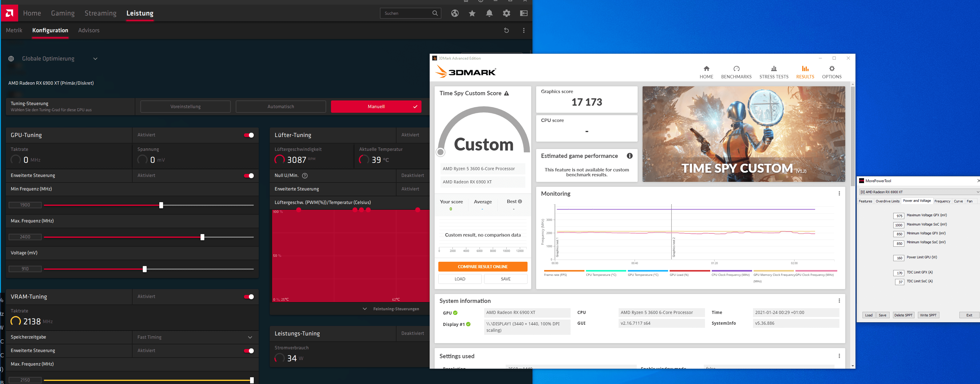Click the Suchen search field
This screenshot has width=980, height=384.
(411, 13)
